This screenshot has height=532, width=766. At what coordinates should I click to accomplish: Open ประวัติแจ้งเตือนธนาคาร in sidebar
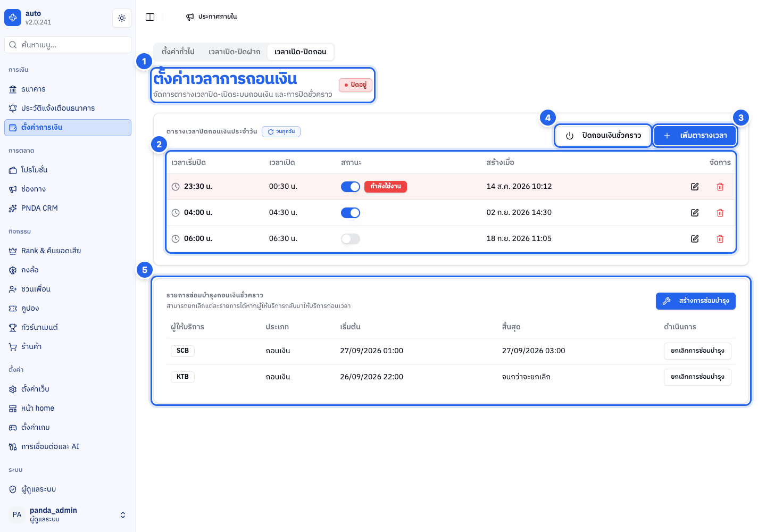pyautogui.click(x=68, y=109)
